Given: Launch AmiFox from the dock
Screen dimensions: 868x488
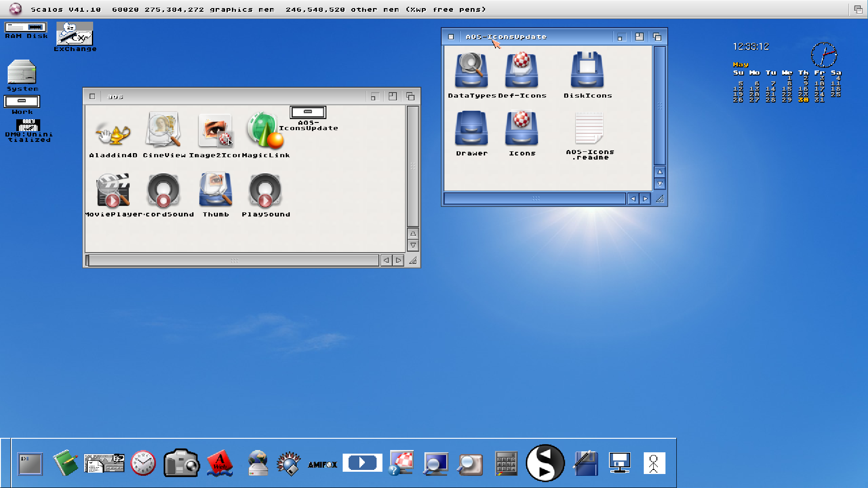Looking at the screenshot, I should [322, 464].
